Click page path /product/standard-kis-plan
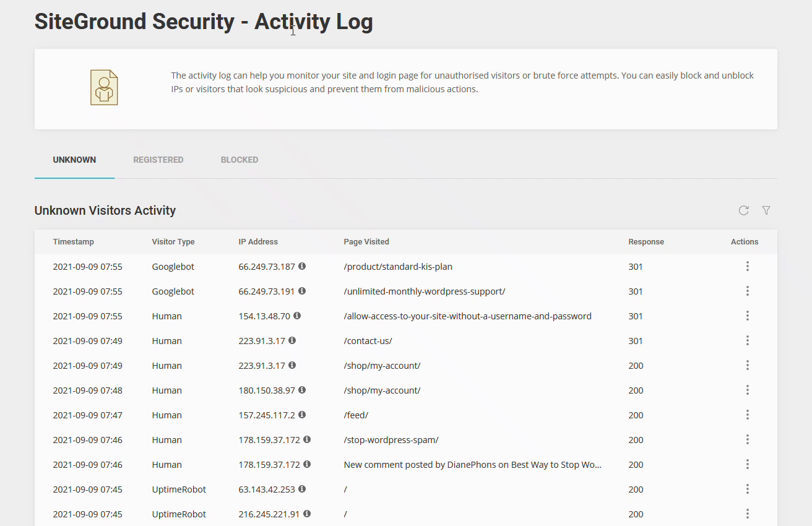 pyautogui.click(x=398, y=267)
